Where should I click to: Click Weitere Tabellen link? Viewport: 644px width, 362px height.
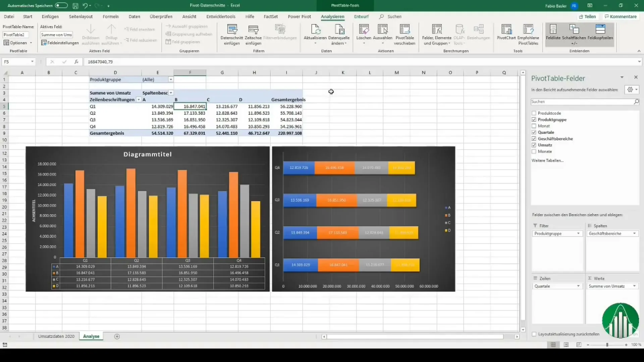[547, 161]
